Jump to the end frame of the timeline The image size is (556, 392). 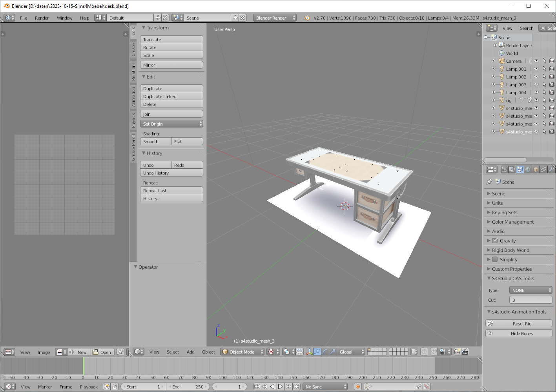pos(297,387)
